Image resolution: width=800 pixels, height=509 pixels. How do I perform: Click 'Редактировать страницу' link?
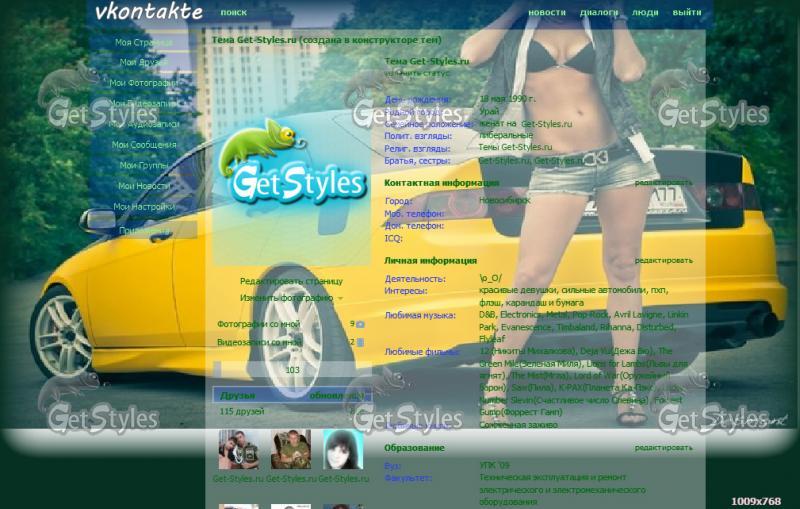coord(291,281)
